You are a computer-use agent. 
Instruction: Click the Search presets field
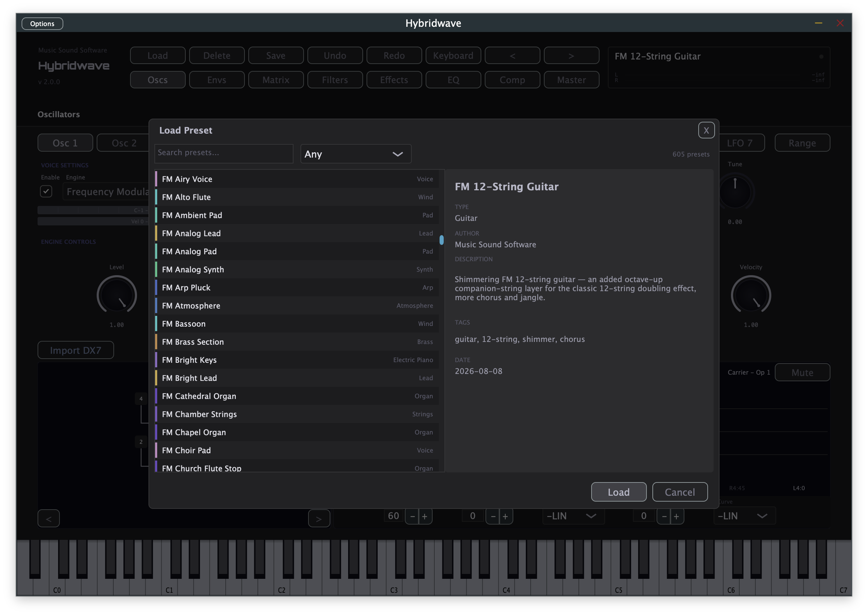[224, 153]
